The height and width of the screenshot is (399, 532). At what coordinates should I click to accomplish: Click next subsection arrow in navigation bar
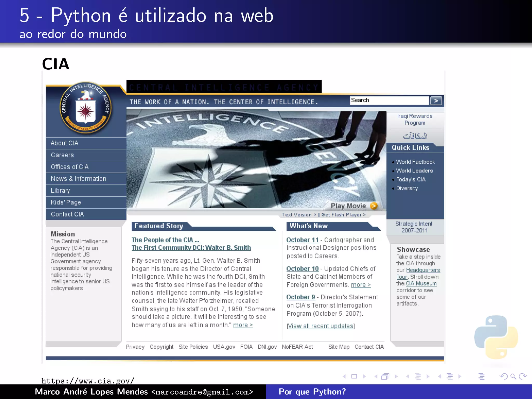(428, 376)
